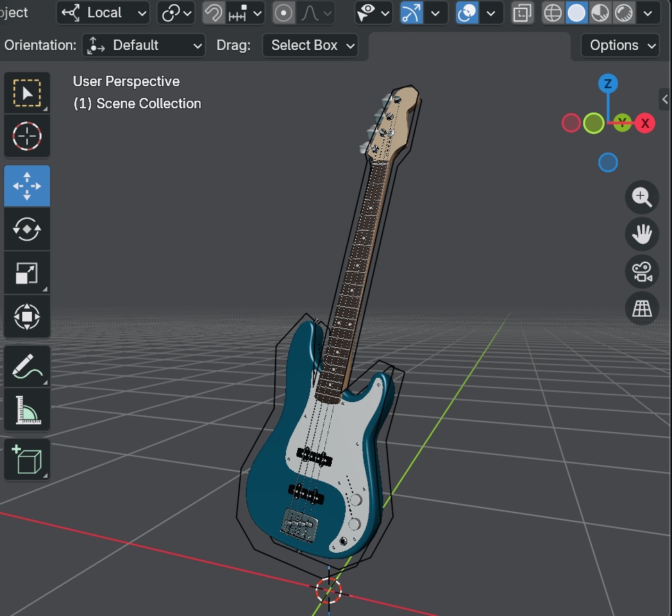The image size is (672, 616).
Task: Select the Scale tool
Action: tap(26, 273)
